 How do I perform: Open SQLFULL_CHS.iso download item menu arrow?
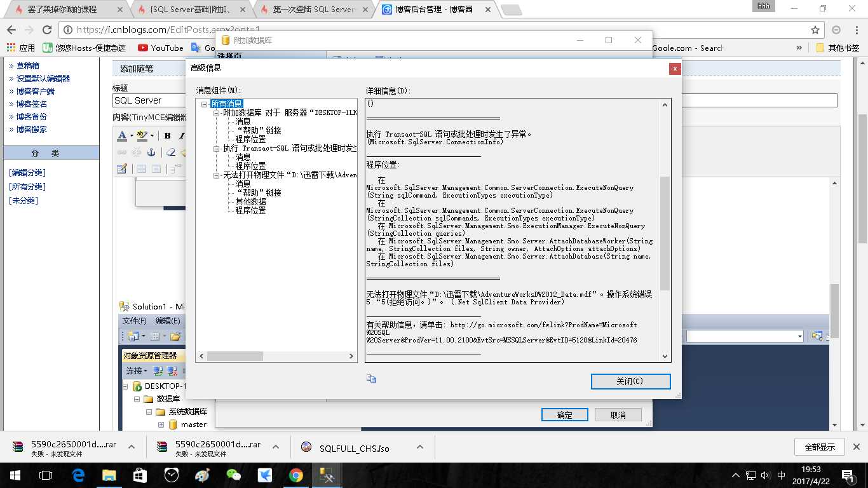(420, 447)
